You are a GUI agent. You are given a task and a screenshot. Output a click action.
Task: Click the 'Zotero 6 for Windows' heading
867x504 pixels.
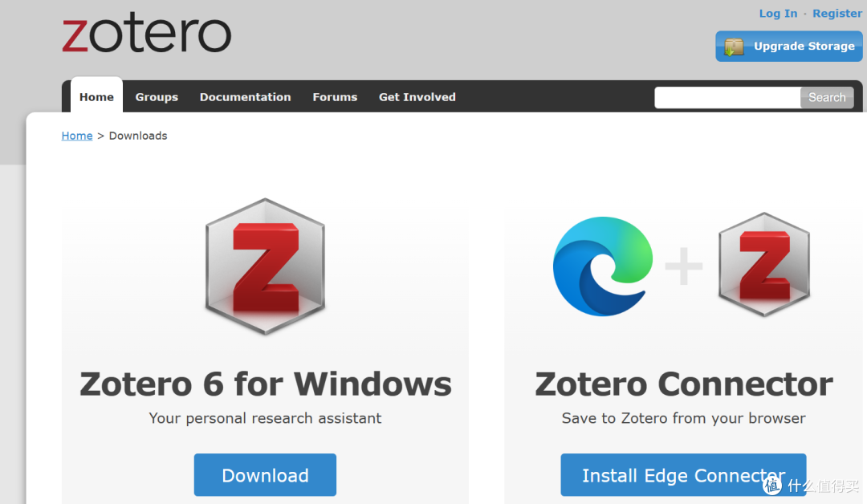pyautogui.click(x=266, y=384)
